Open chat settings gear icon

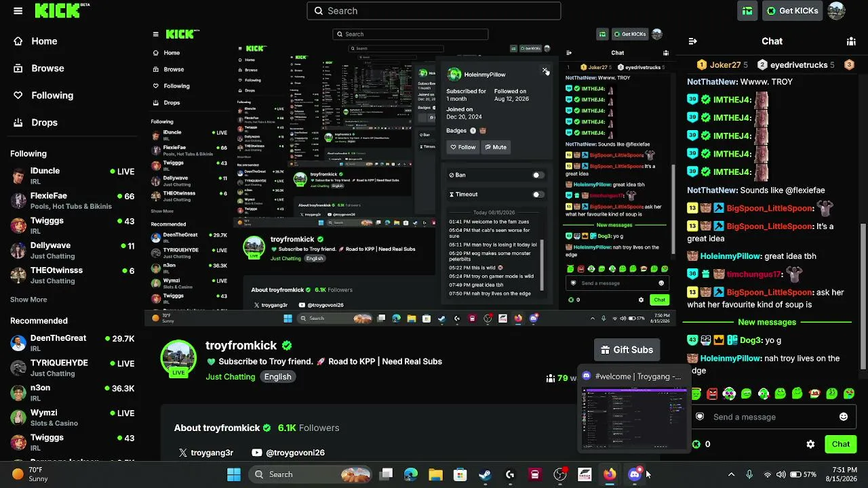[x=810, y=445]
